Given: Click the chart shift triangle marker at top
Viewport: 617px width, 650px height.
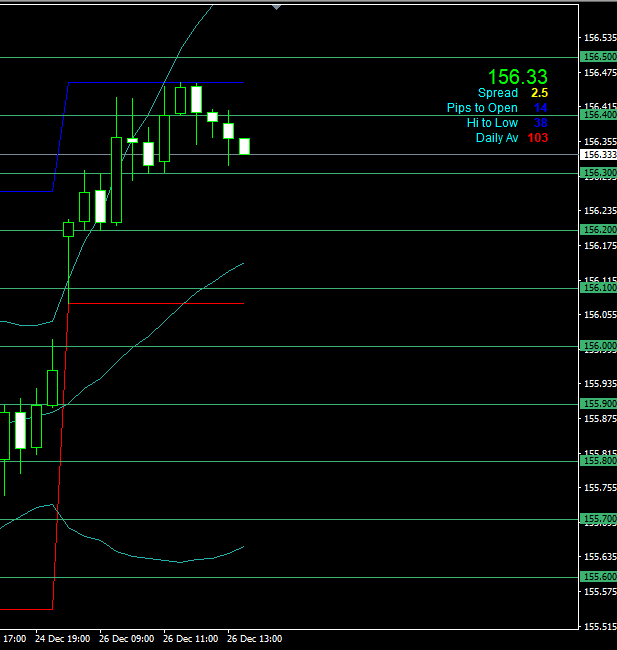Looking at the screenshot, I should pos(277,6).
